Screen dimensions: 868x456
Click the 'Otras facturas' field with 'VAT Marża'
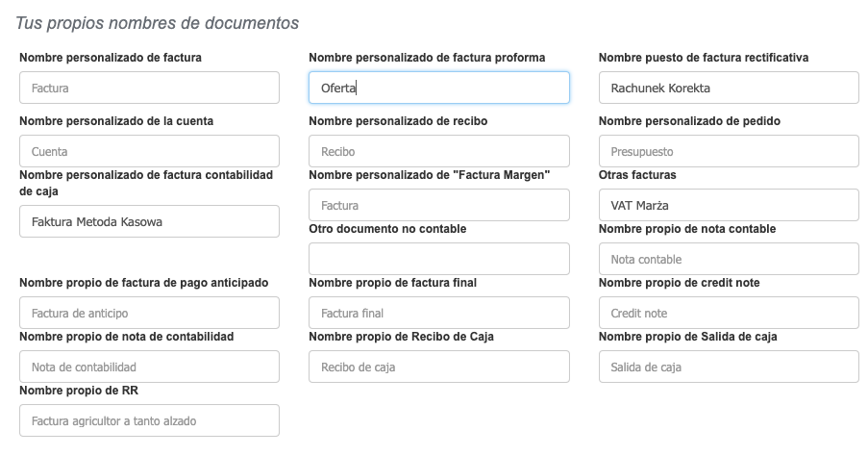tap(728, 206)
